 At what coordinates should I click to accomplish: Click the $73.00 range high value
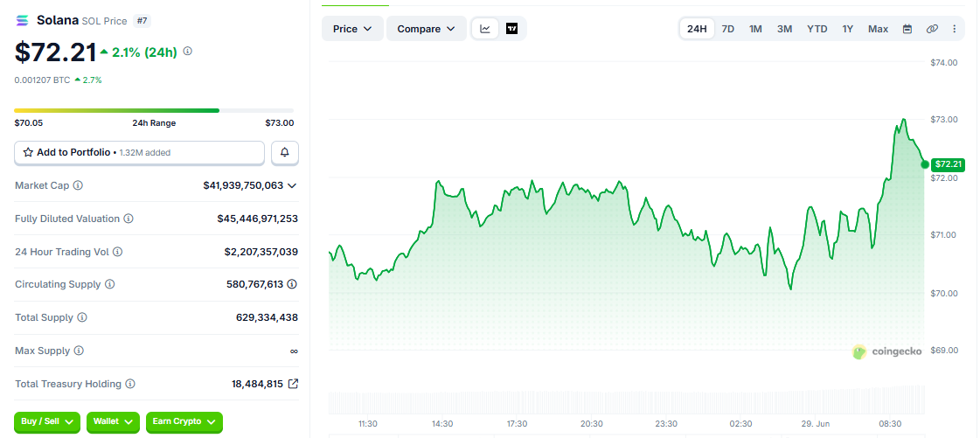[x=280, y=123]
